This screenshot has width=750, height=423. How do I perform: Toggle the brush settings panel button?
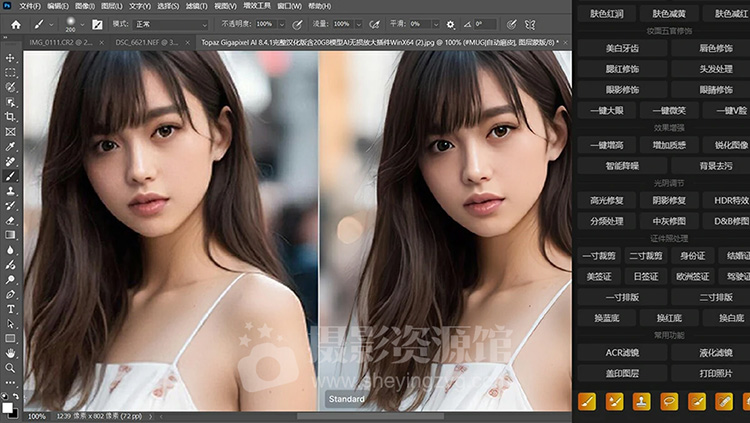pos(97,23)
